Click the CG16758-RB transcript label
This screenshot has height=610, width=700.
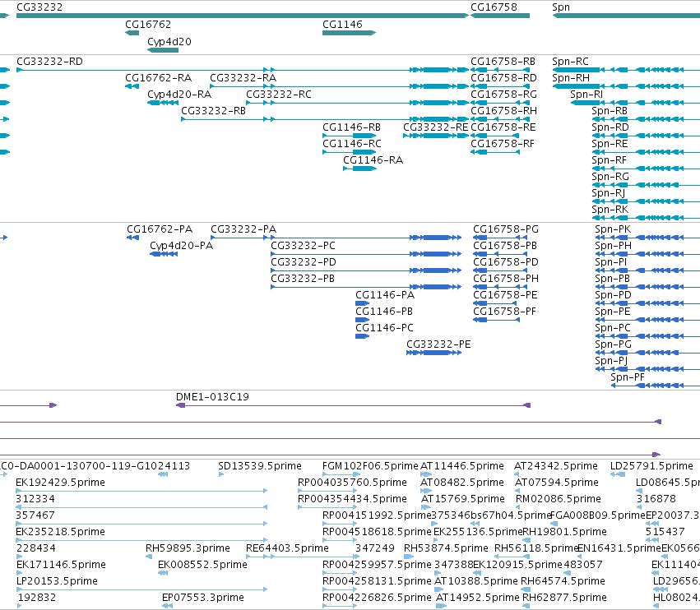pyautogui.click(x=503, y=61)
